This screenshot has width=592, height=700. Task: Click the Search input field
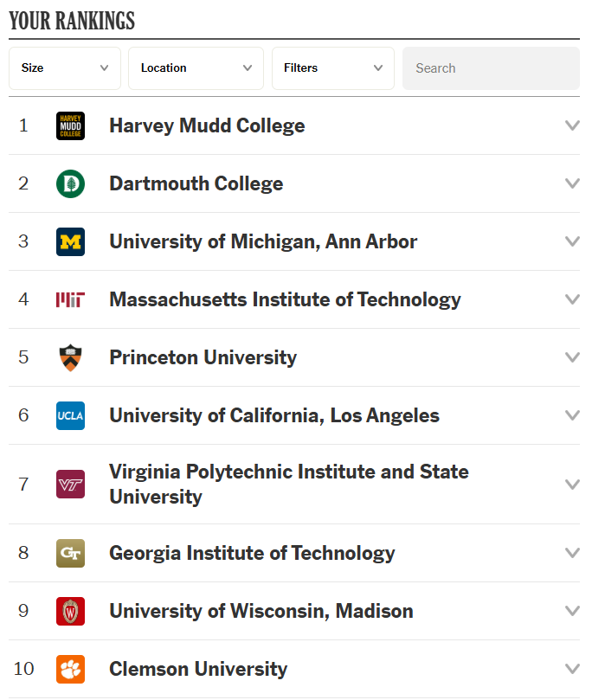pyautogui.click(x=490, y=68)
